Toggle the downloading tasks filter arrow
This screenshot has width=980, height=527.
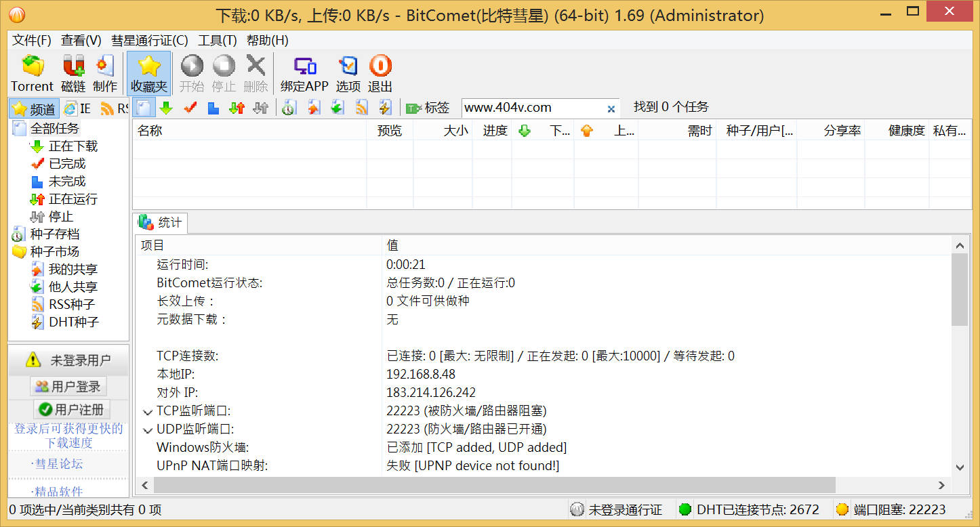[x=167, y=108]
